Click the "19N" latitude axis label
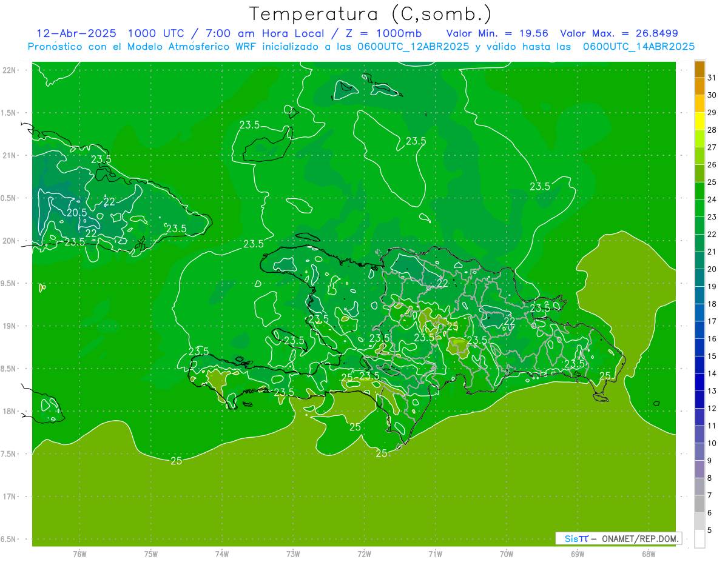The image size is (728, 562). [9, 326]
